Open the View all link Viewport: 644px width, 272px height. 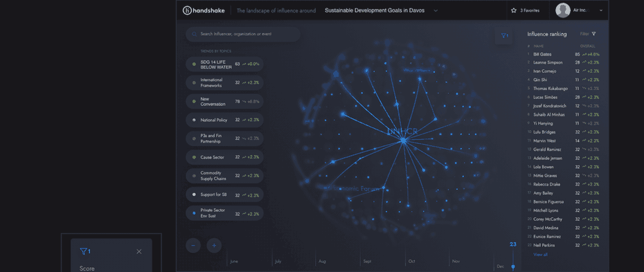tap(540, 255)
